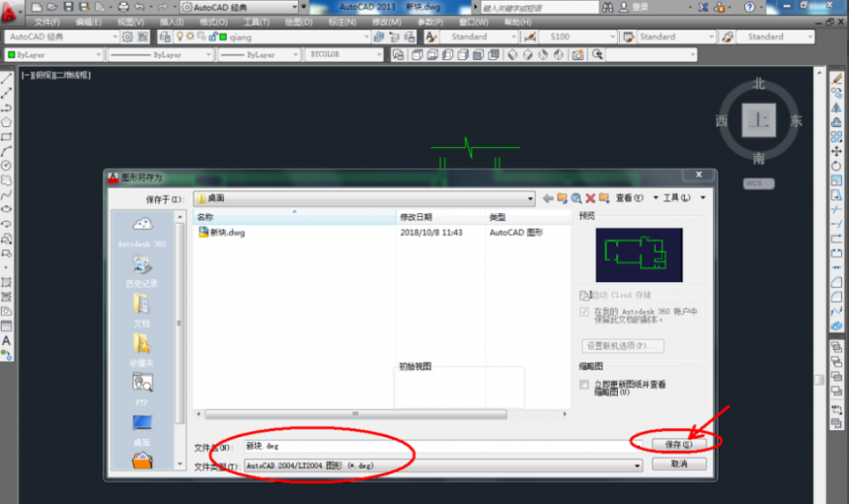This screenshot has height=504, width=849.
Task: Click the Dimension Style icon beside S100
Action: point(529,36)
